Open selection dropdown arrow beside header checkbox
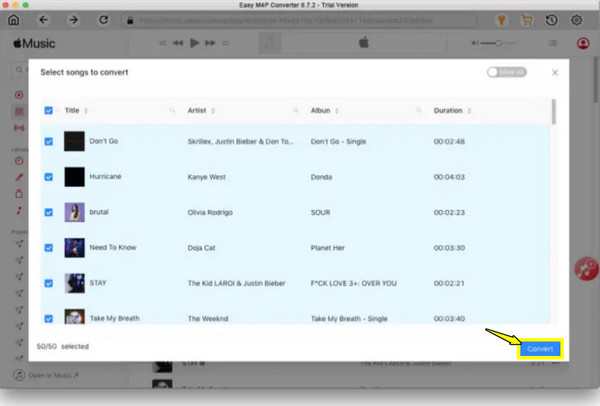Image resolution: width=600 pixels, height=406 pixels. click(57, 111)
